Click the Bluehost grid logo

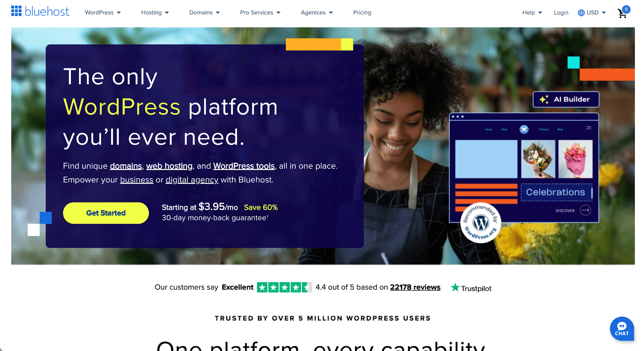coord(17,11)
